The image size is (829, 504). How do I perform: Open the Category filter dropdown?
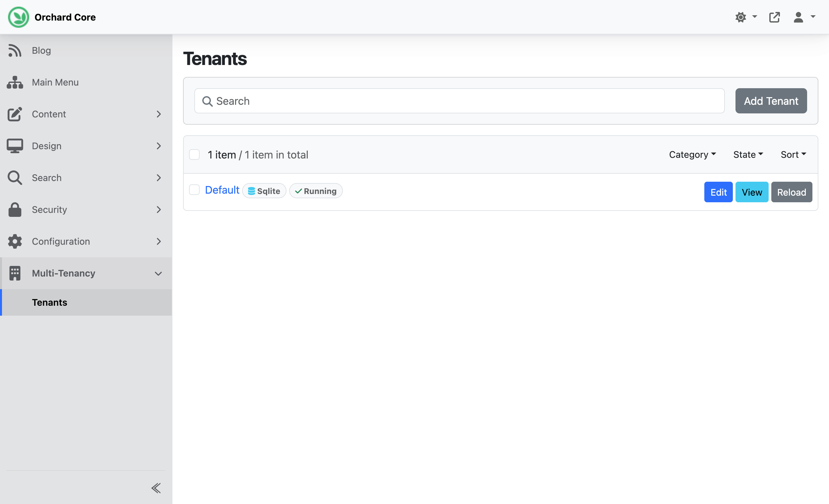click(692, 155)
